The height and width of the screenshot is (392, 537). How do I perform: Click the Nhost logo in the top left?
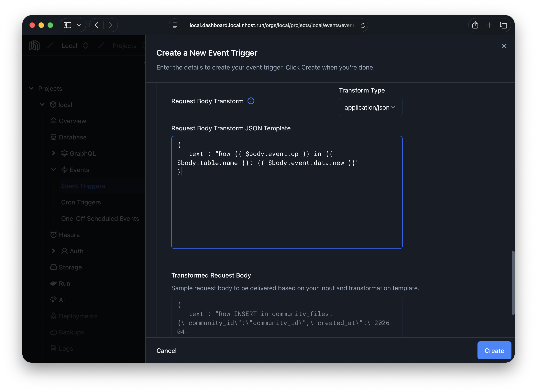pos(34,45)
